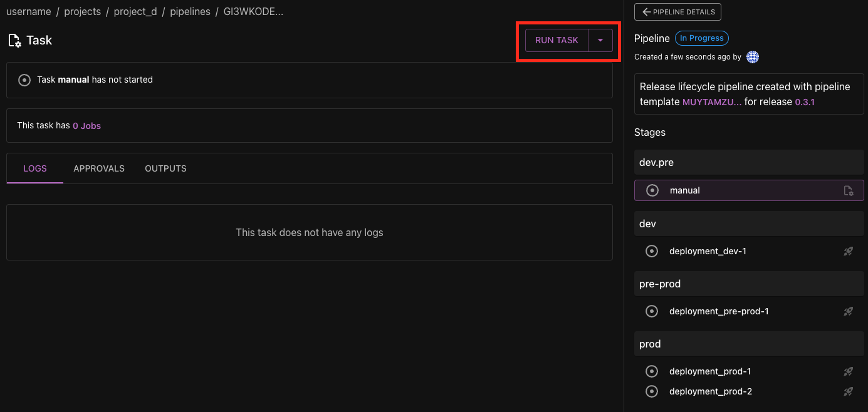Image resolution: width=868 pixels, height=412 pixels.
Task: Click status circle of deployment_dev-1
Action: 652,251
